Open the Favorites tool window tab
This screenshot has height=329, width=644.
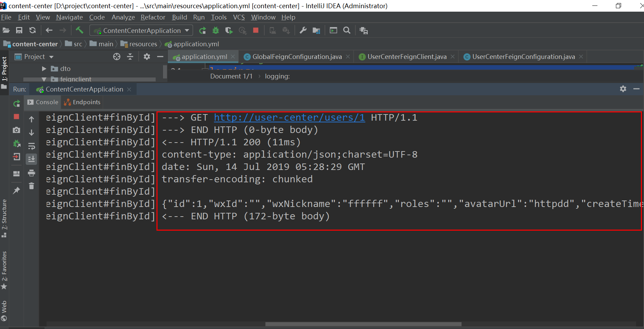tap(4, 271)
